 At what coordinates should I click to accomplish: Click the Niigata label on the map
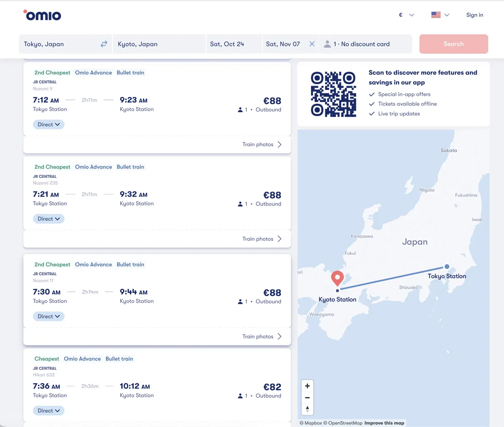tap(427, 190)
